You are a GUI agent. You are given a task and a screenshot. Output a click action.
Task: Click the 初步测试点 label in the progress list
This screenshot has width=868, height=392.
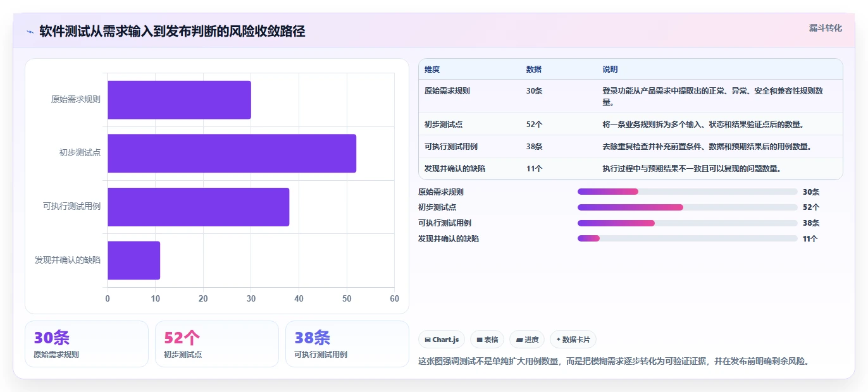(x=437, y=207)
